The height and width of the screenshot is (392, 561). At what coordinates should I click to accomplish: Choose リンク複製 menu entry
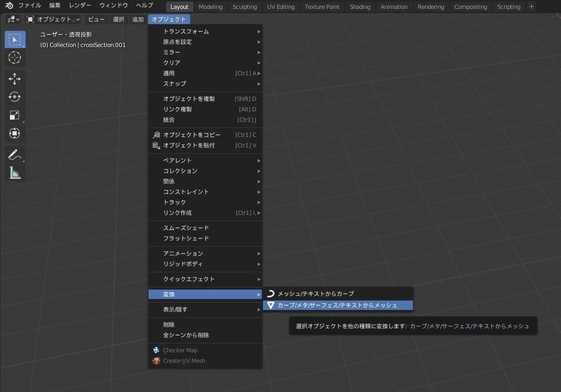click(205, 109)
